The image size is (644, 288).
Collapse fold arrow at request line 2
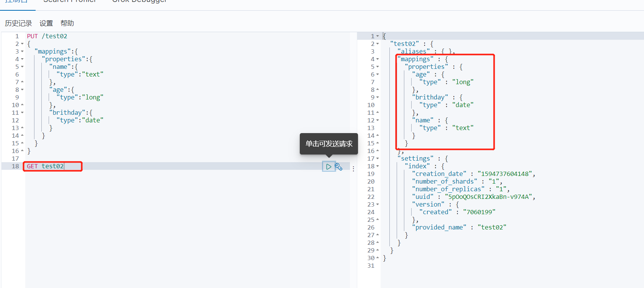22,44
